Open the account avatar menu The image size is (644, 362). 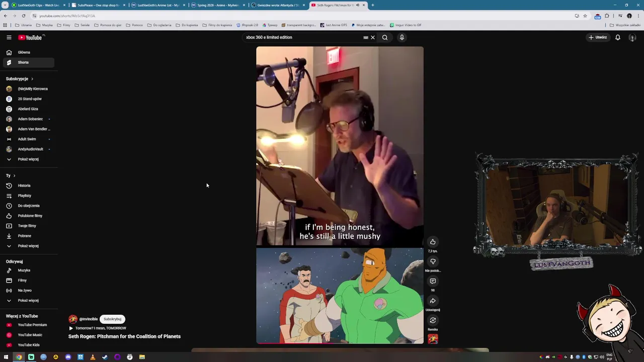632,37
